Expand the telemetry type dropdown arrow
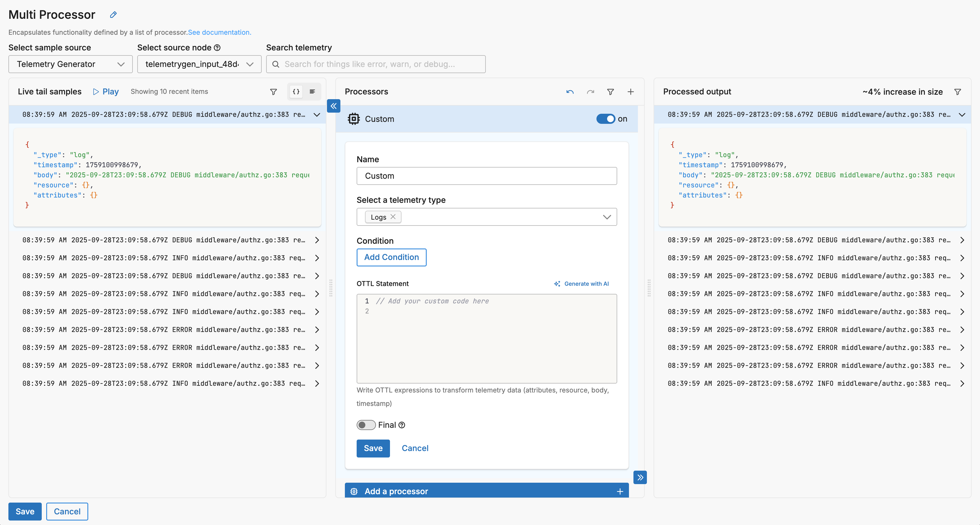The image size is (980, 525). click(x=607, y=217)
